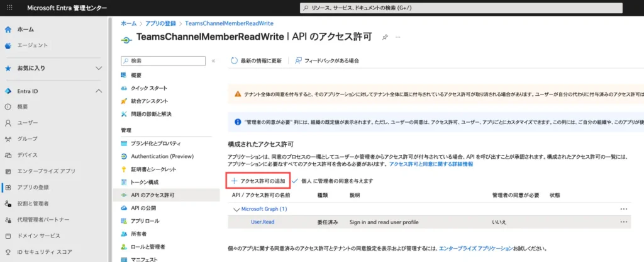Click the 委任済み cell in User.Read row
644x262 pixels.
[x=327, y=222]
